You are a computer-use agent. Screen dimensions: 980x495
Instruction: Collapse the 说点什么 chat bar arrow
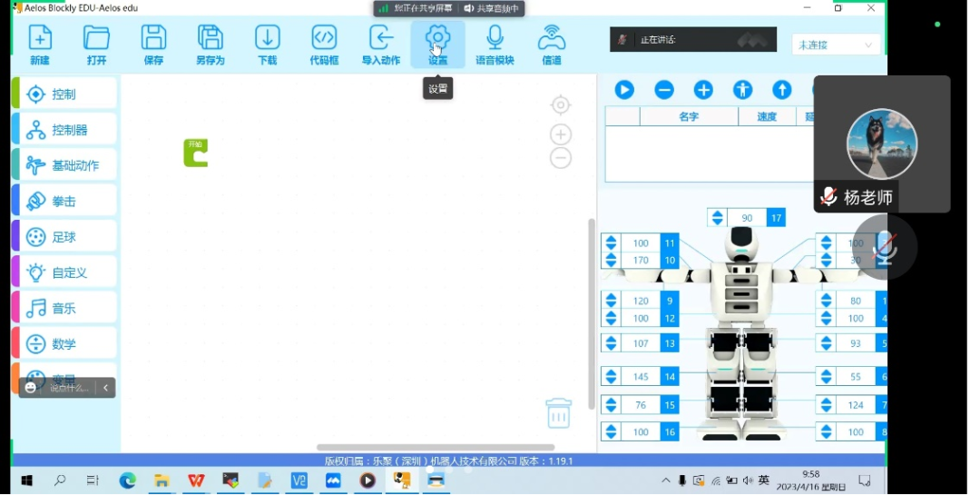pos(105,388)
